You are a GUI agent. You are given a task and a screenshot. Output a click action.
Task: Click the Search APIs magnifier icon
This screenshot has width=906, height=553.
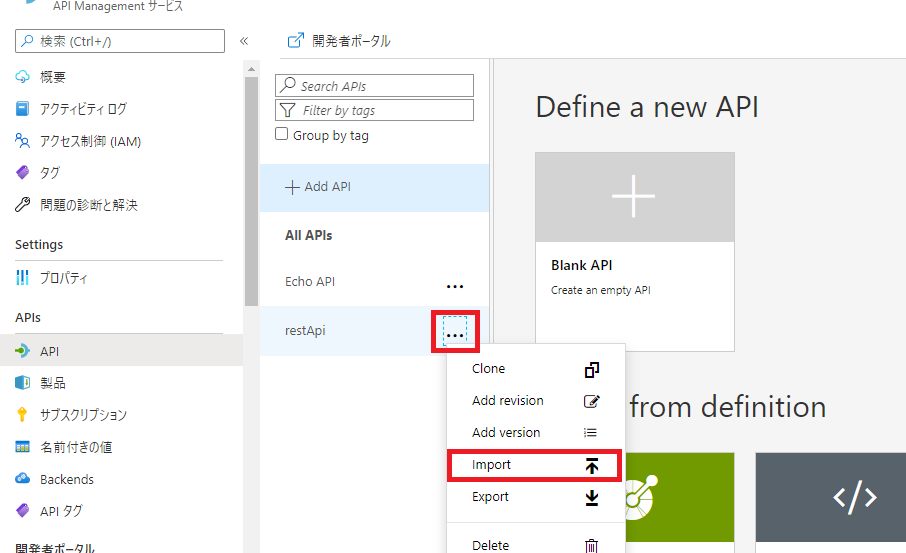(287, 85)
